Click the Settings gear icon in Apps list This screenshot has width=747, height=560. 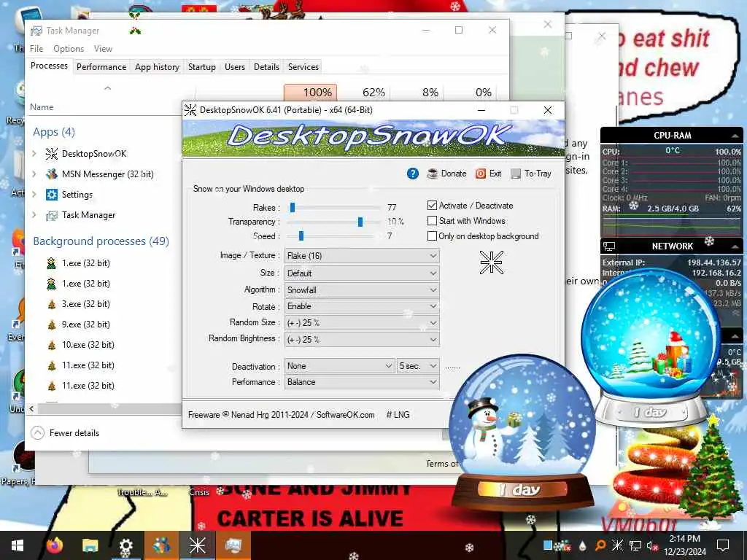coord(52,194)
